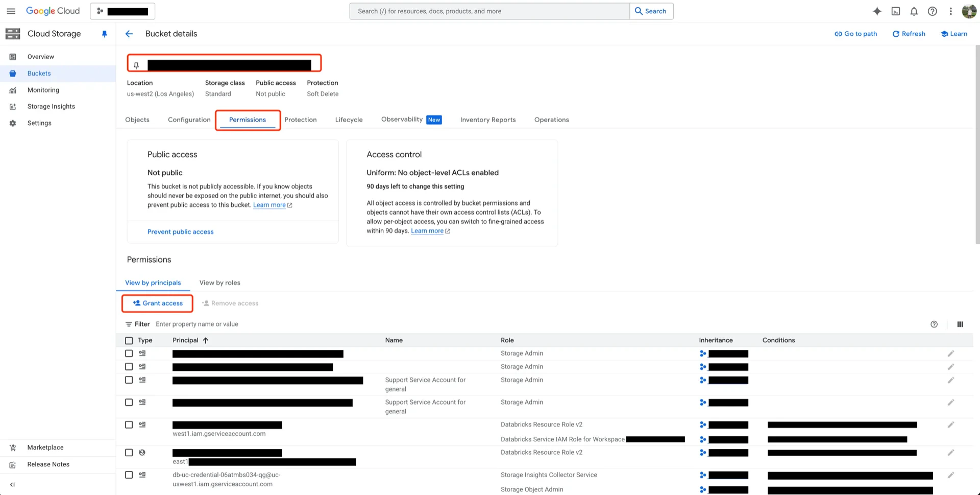Refresh the bucket details

[x=909, y=34]
